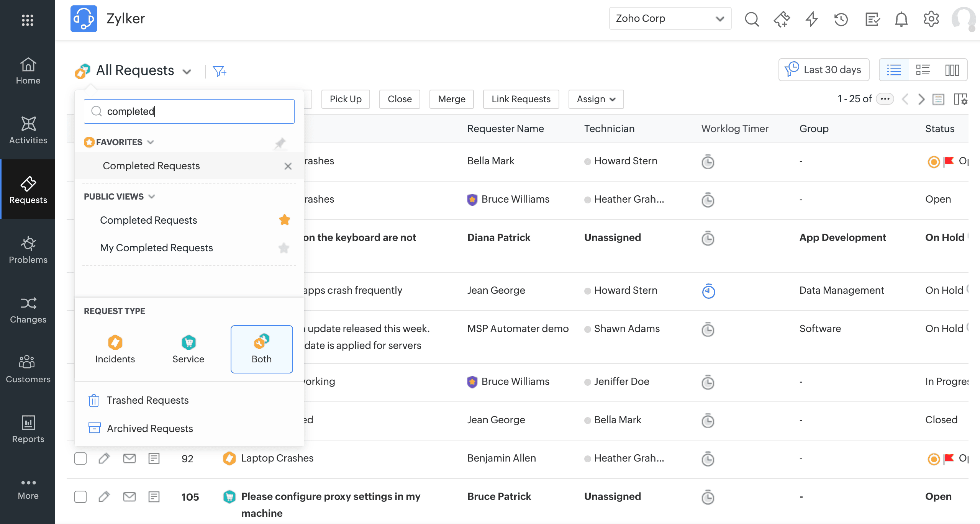Image resolution: width=980 pixels, height=524 pixels.
Task: Tick the checkbox for request 105
Action: coord(80,496)
